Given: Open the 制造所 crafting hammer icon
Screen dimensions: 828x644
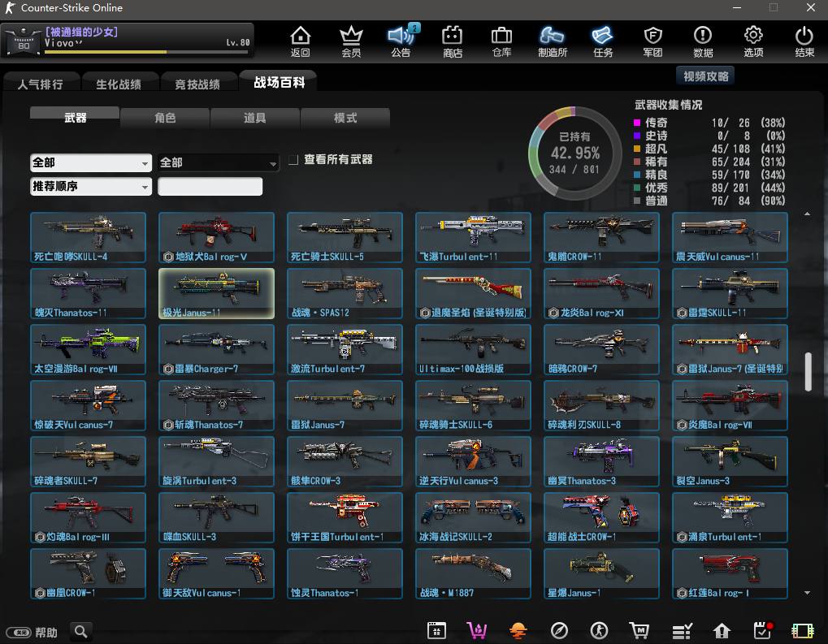Looking at the screenshot, I should (552, 41).
